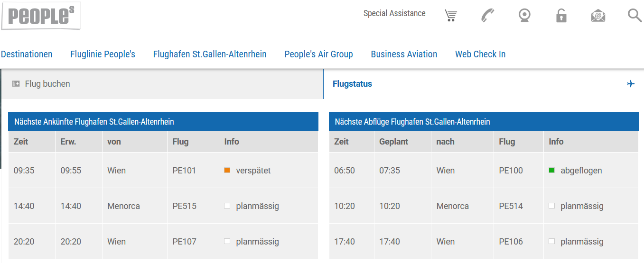Click the padlock login icon
The height and width of the screenshot is (263, 644).
(x=561, y=16)
